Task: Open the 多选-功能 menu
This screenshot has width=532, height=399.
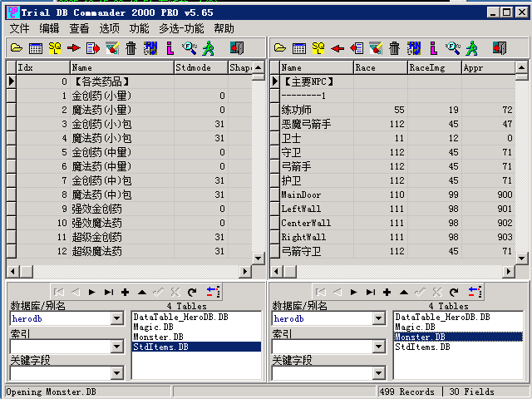Action: pyautogui.click(x=181, y=28)
